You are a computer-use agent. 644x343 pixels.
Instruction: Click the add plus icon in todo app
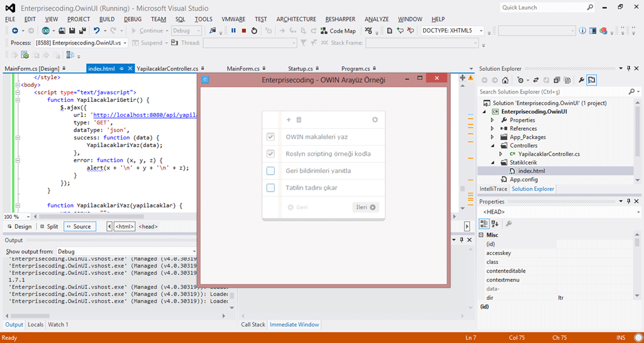[x=288, y=120]
